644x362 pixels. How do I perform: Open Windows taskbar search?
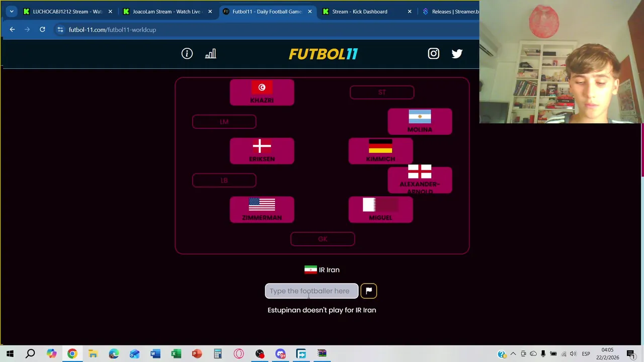click(x=30, y=353)
